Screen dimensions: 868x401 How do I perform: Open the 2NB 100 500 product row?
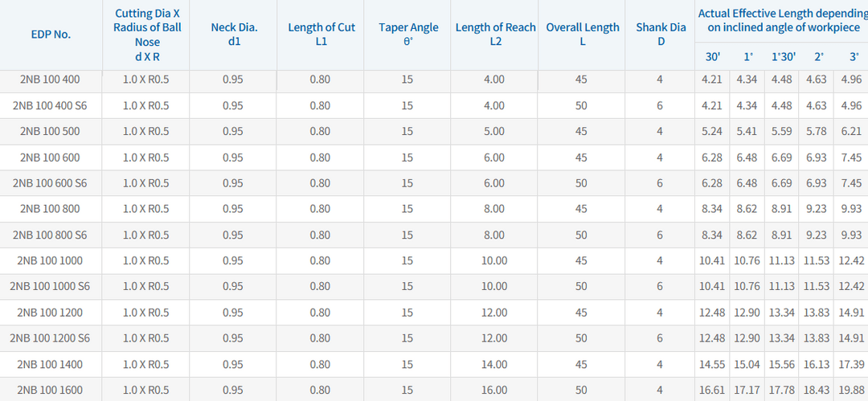(50, 131)
